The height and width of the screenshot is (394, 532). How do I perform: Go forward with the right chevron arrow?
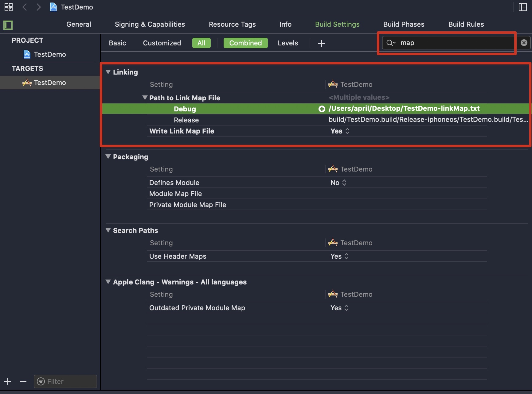click(x=38, y=7)
